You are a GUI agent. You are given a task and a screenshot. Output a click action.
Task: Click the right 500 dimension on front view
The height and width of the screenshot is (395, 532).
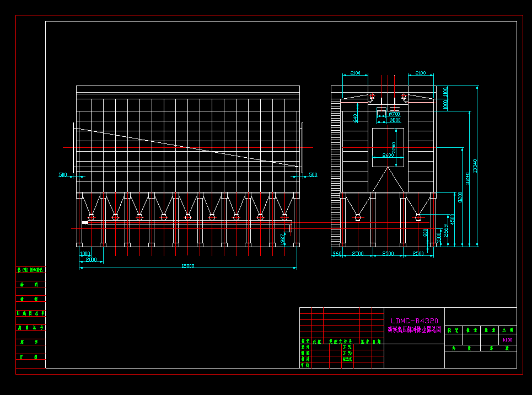[313, 175]
